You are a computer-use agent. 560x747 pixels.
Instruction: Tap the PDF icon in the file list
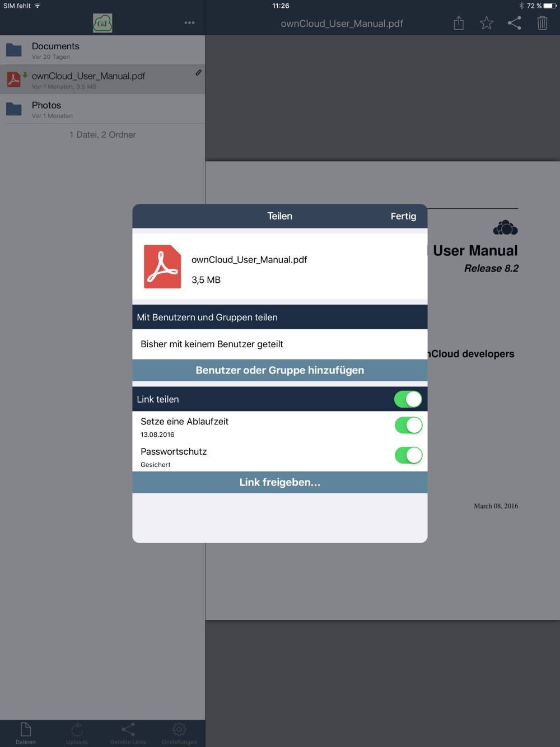(x=14, y=80)
